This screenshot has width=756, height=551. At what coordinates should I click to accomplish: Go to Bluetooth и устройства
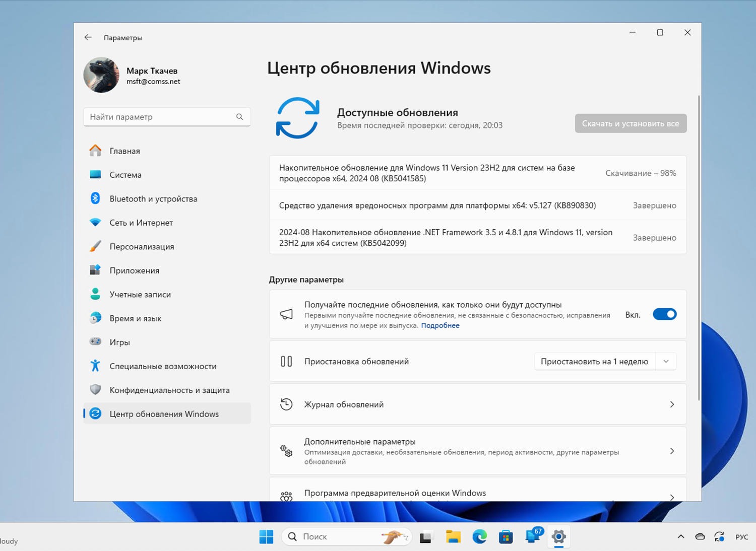click(x=167, y=198)
